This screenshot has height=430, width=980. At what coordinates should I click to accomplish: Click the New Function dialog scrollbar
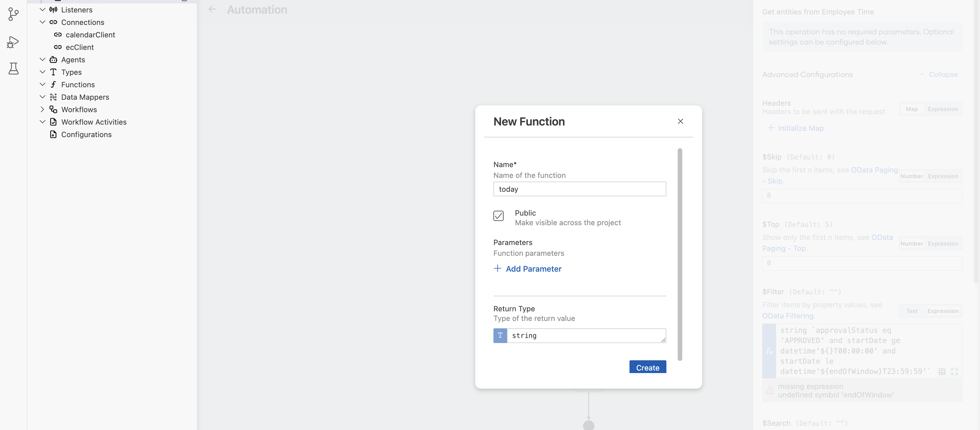point(679,254)
